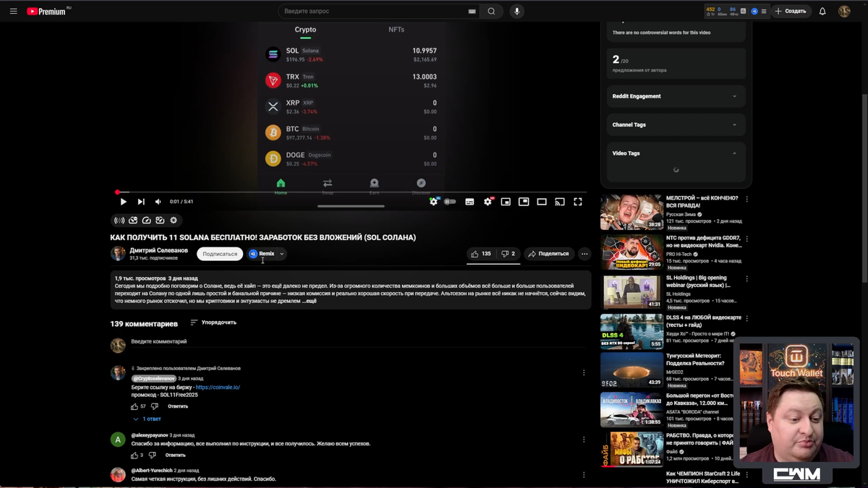868x488 pixels.
Task: Click the sound waves icon below player
Action: (x=119, y=221)
